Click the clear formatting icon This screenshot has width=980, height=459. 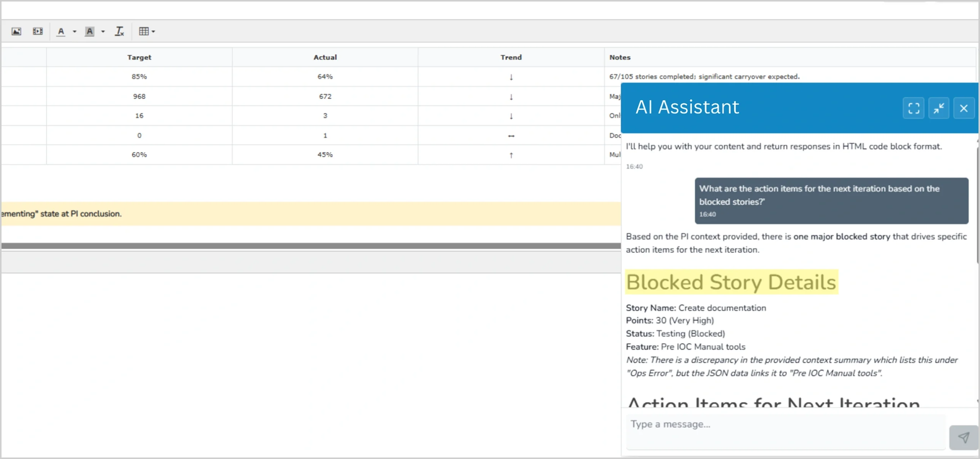click(119, 31)
